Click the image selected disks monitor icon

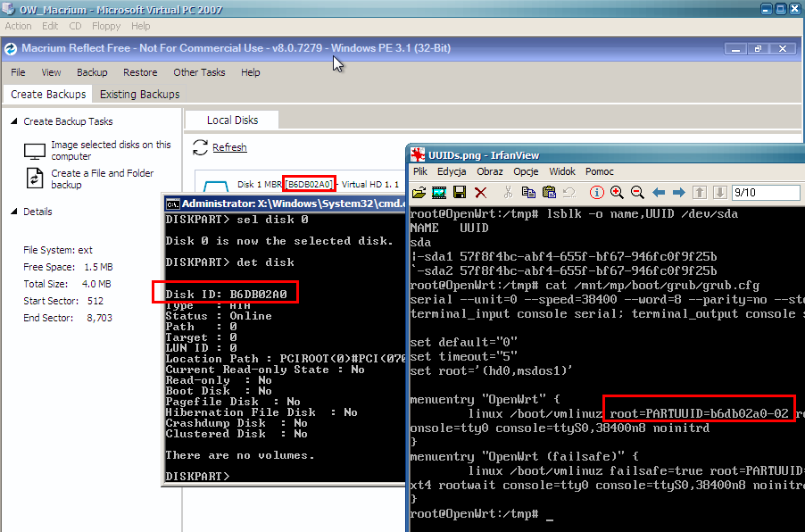pyautogui.click(x=35, y=152)
